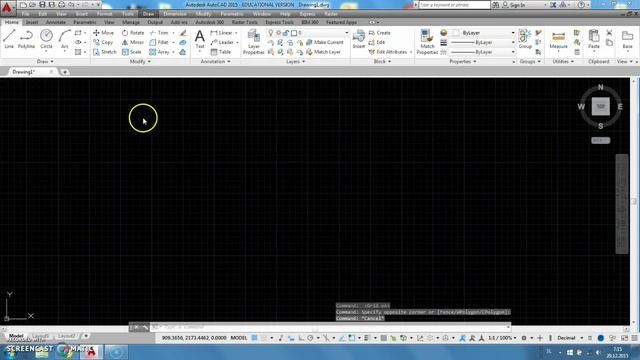640x360 pixels.
Task: Open the Measure utility
Action: coord(558,39)
